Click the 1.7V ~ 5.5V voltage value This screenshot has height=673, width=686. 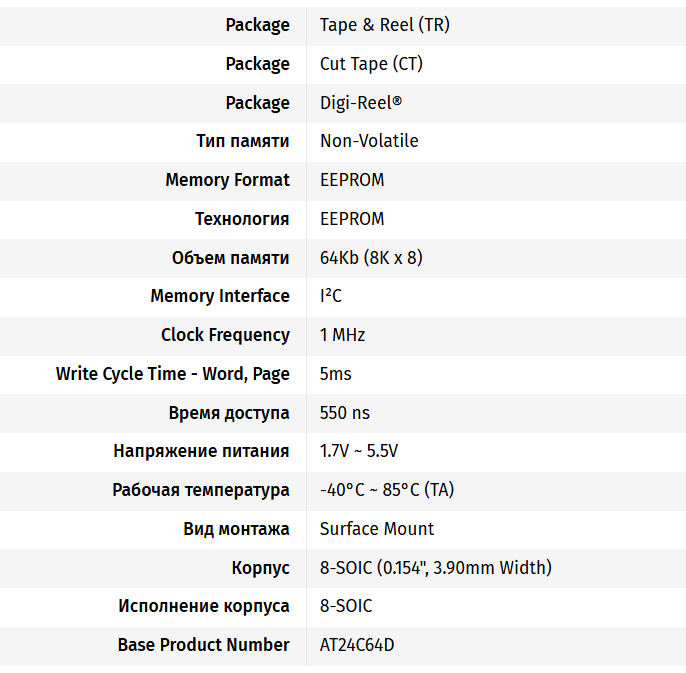[x=359, y=451]
